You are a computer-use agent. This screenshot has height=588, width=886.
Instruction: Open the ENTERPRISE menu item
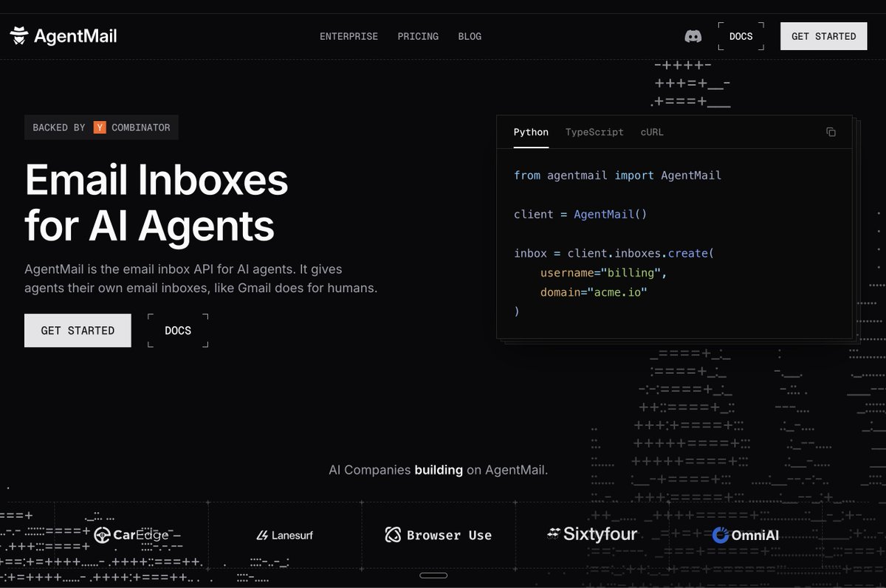[x=348, y=35]
